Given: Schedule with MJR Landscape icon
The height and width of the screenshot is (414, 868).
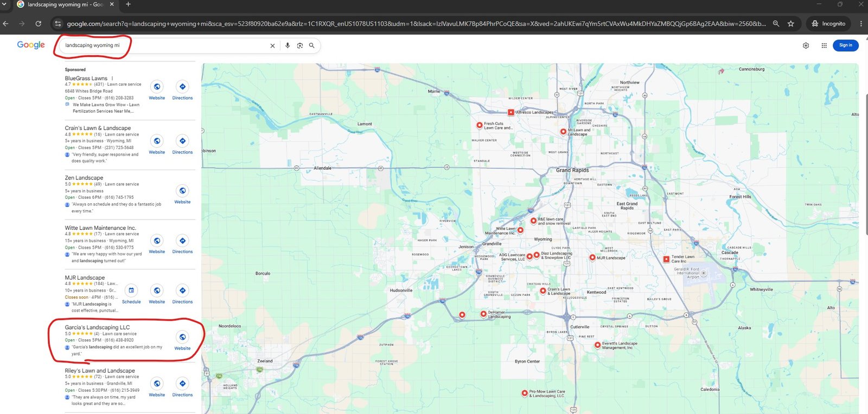Looking at the screenshot, I should (131, 290).
